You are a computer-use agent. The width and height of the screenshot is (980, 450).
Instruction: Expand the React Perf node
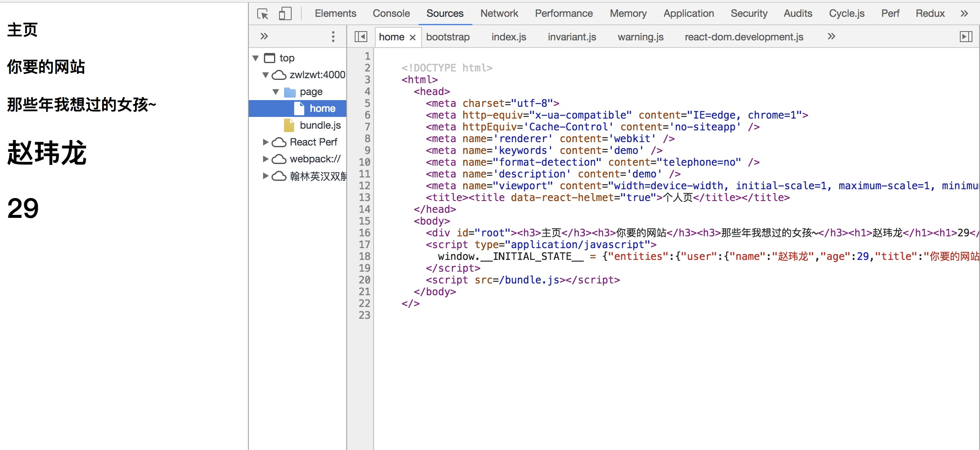click(x=266, y=142)
